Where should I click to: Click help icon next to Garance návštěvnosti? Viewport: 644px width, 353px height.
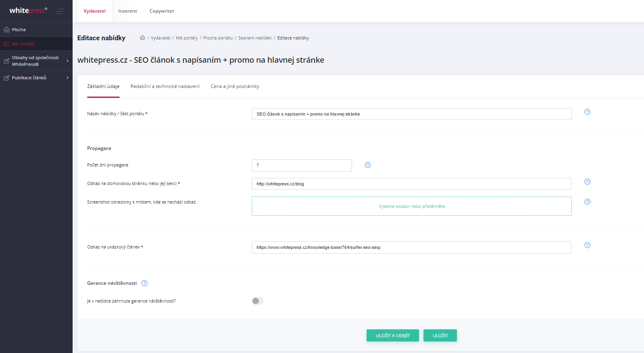pyautogui.click(x=144, y=283)
